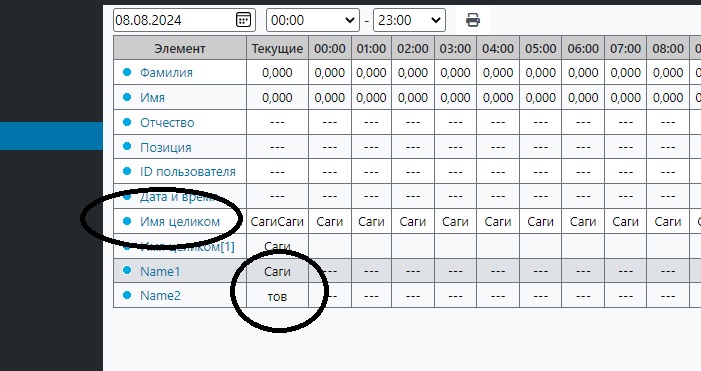Image resolution: width=701 pixels, height=371 pixels.
Task: Click the blue dot beside Отчество
Action: coord(127,122)
